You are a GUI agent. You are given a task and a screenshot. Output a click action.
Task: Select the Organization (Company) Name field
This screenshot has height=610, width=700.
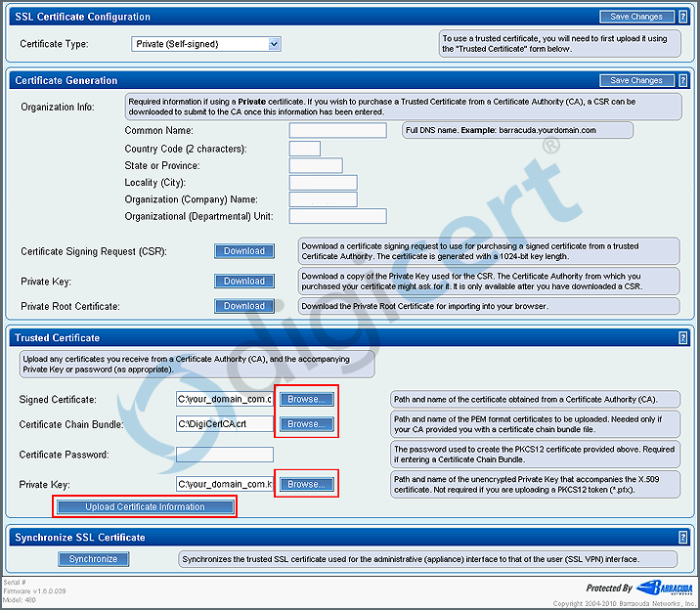323,199
